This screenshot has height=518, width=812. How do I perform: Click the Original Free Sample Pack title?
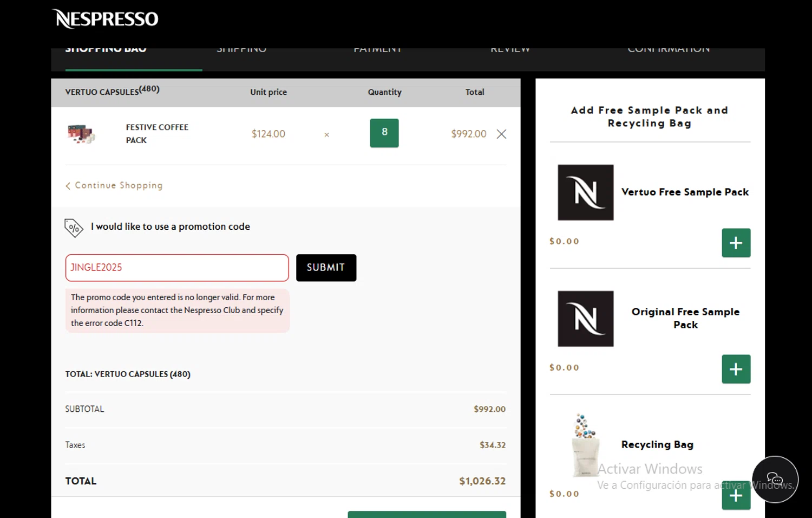click(x=685, y=318)
